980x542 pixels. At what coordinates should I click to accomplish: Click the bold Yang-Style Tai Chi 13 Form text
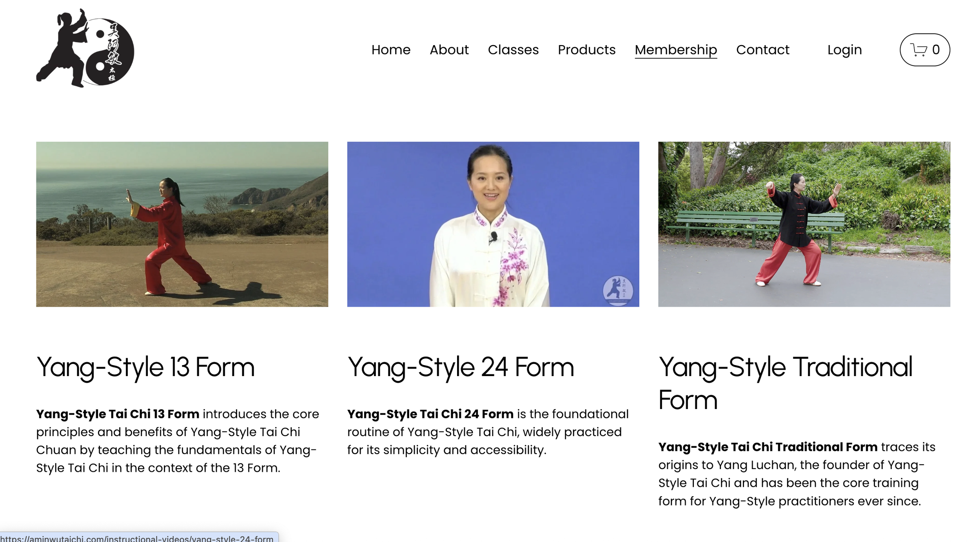tap(118, 414)
